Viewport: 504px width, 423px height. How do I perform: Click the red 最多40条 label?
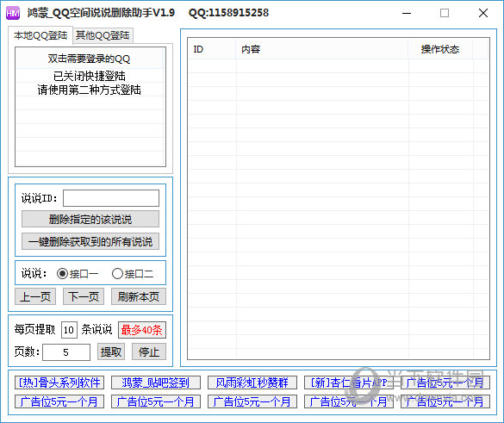[x=142, y=330]
